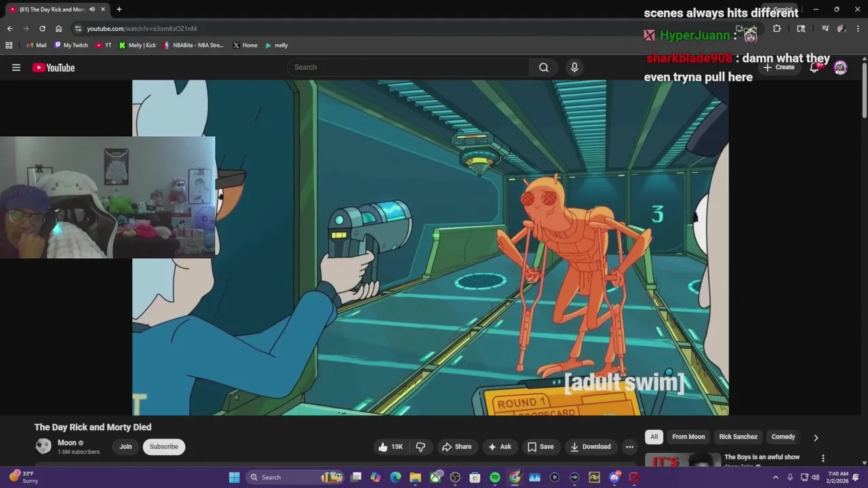Select the Rick Sanchez chip

[738, 437]
